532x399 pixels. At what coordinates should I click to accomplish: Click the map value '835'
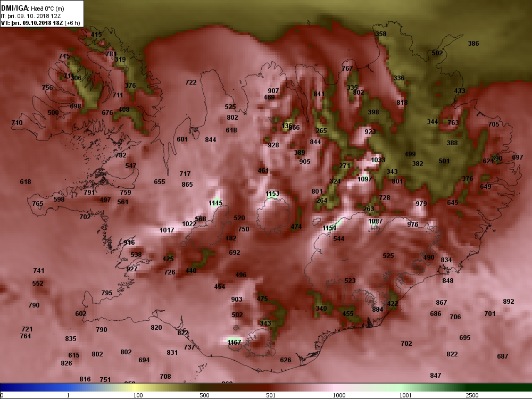point(71,338)
